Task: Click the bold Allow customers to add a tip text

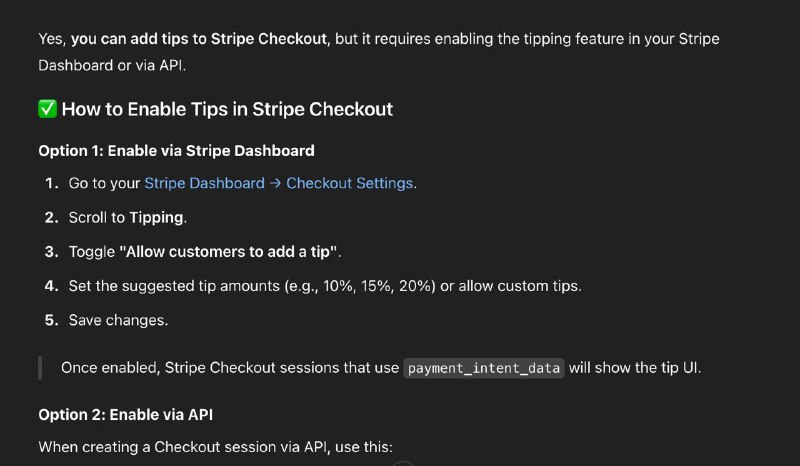Action: (x=228, y=252)
